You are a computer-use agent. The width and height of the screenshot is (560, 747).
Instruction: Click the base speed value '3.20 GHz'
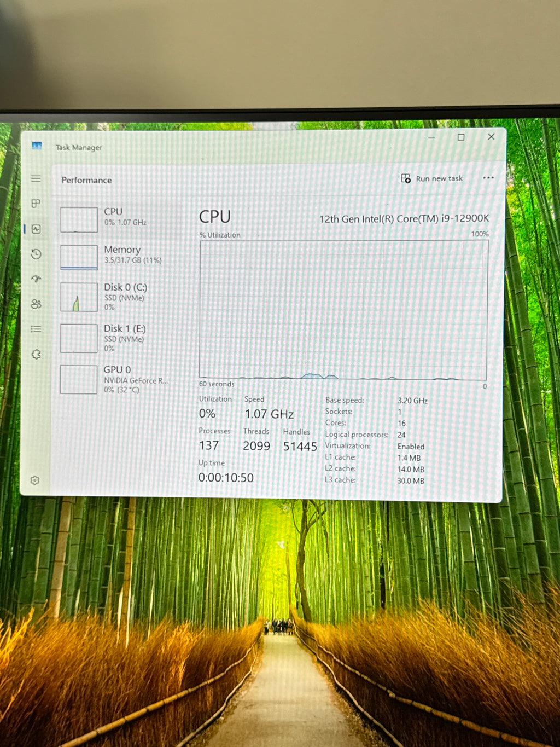tap(412, 401)
